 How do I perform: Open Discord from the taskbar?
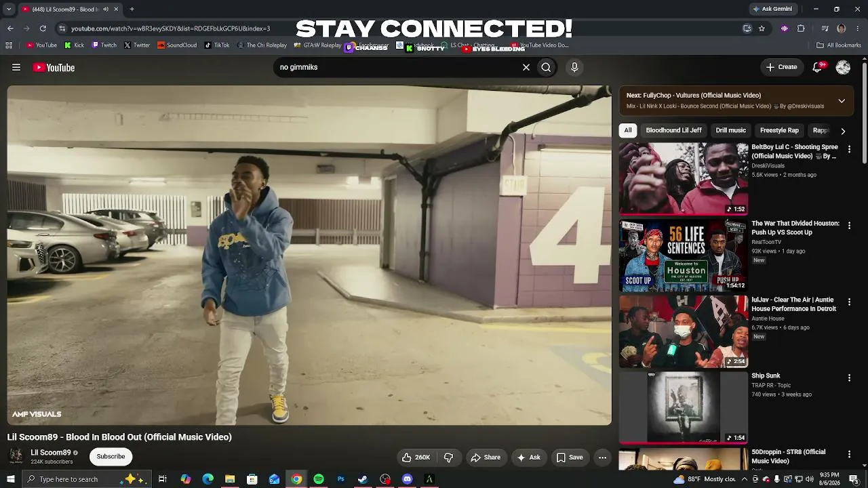407,479
